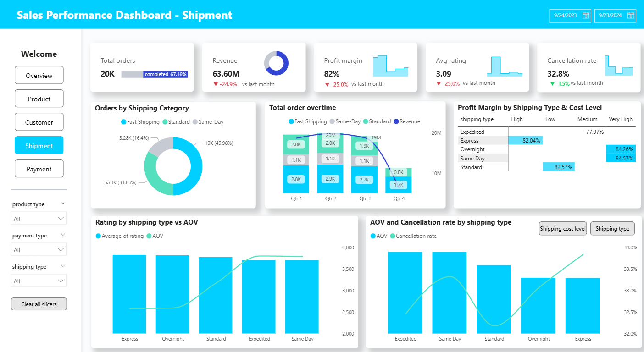Open the end date calendar picker icon
The height and width of the screenshot is (352, 644).
631,16
